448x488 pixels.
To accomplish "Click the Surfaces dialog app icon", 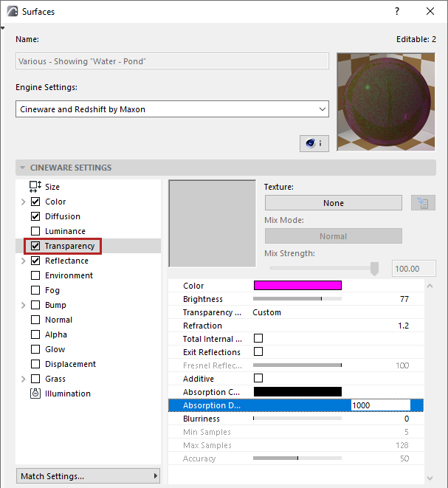I will [x=13, y=12].
